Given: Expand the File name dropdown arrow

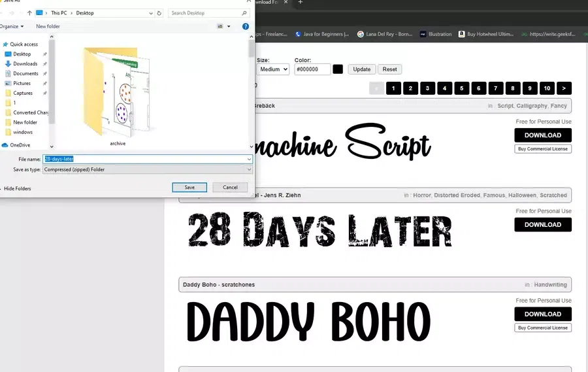Looking at the screenshot, I should (x=249, y=159).
